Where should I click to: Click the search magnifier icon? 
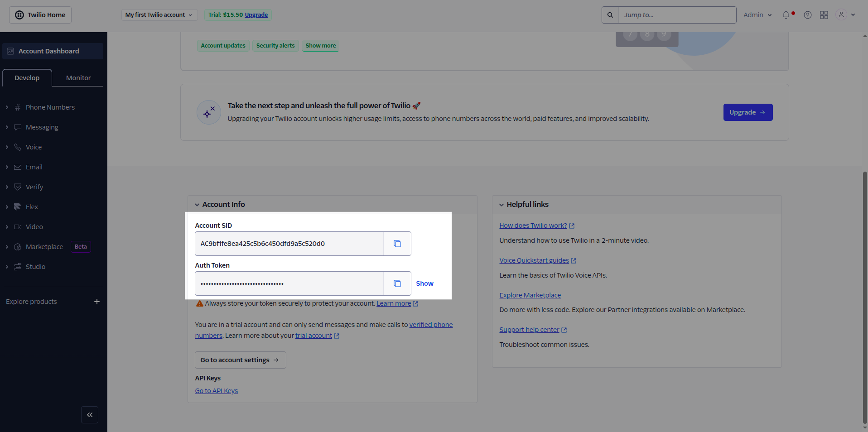pyautogui.click(x=610, y=15)
